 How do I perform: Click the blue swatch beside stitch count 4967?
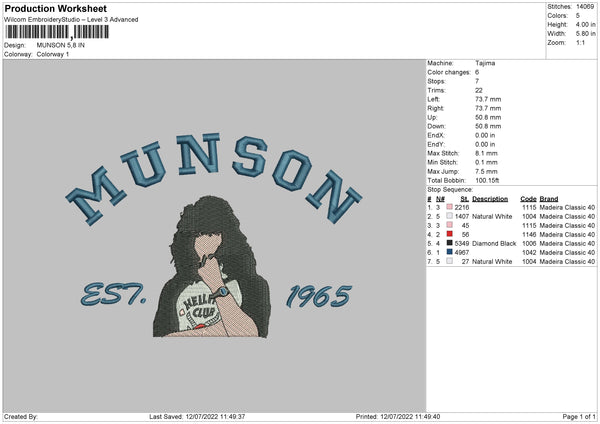click(x=449, y=252)
